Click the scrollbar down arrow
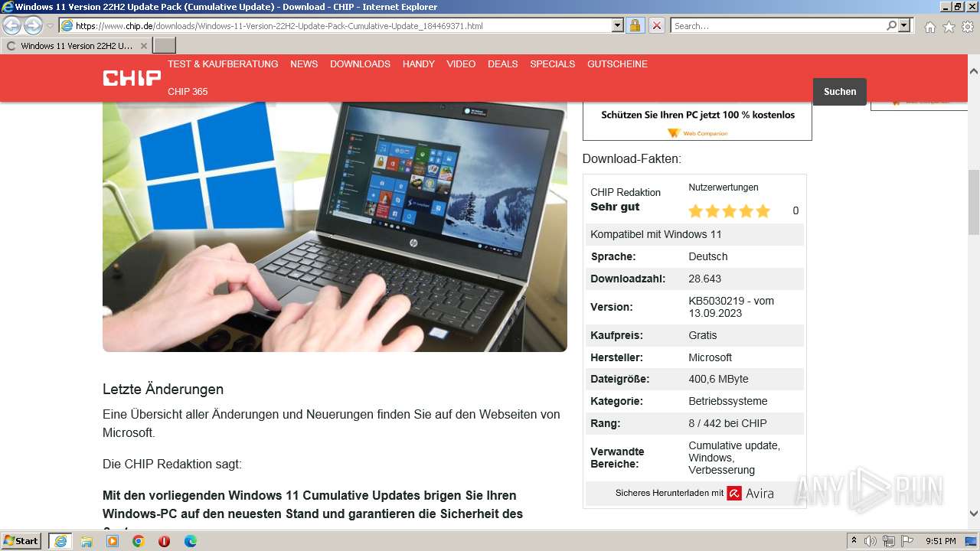Image resolution: width=980 pixels, height=551 pixels. 974,514
